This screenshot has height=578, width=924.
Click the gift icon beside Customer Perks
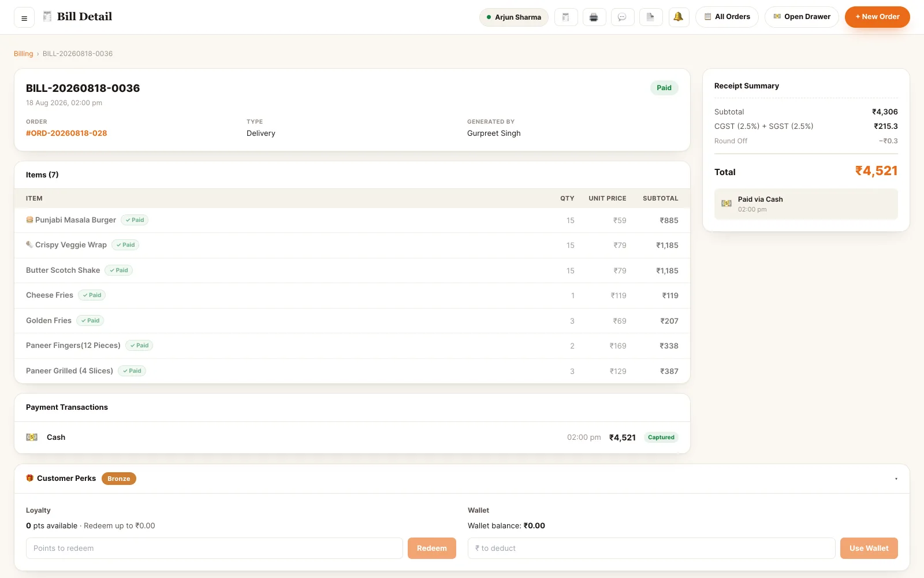(x=30, y=478)
